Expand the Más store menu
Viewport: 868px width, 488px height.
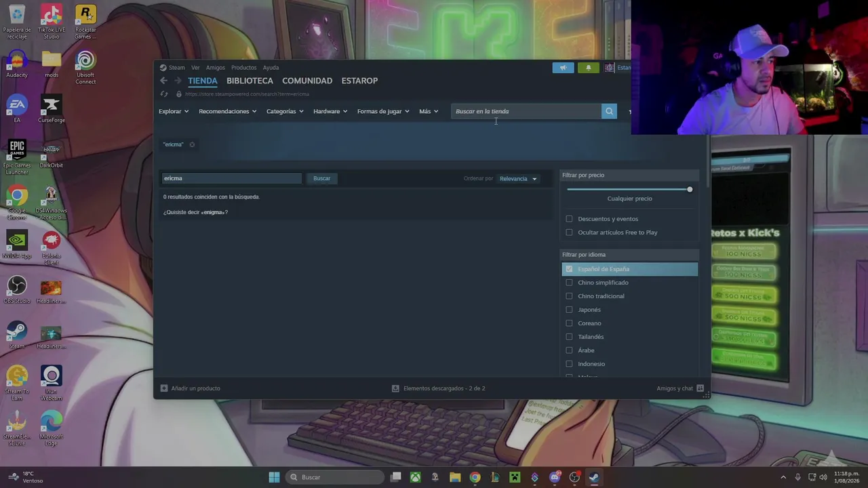(429, 111)
